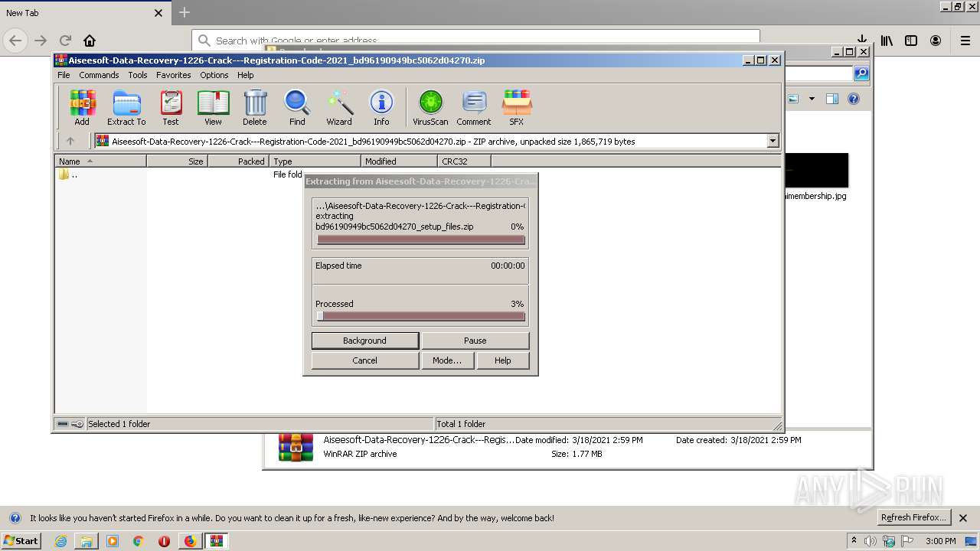This screenshot has height=551, width=980.
Task: Click the SFX toolbar icon
Action: [517, 107]
